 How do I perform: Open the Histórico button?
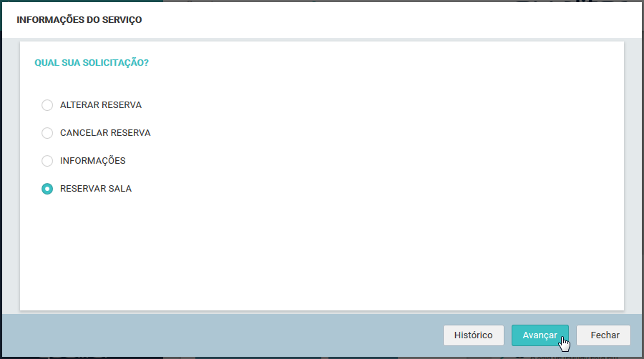pyautogui.click(x=473, y=335)
